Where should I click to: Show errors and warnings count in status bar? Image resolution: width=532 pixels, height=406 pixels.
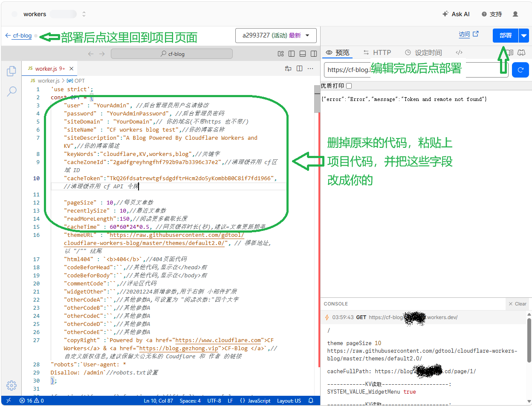pyautogui.click(x=32, y=400)
